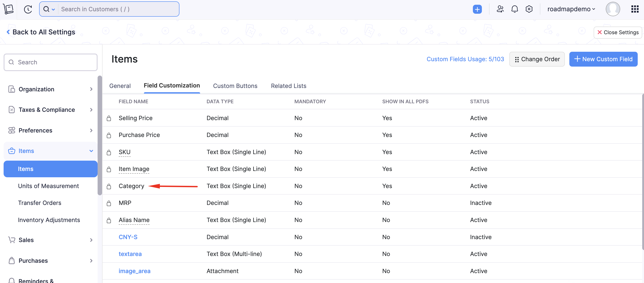
Task: Click lock icon beside Item Image field
Action: [x=109, y=169]
